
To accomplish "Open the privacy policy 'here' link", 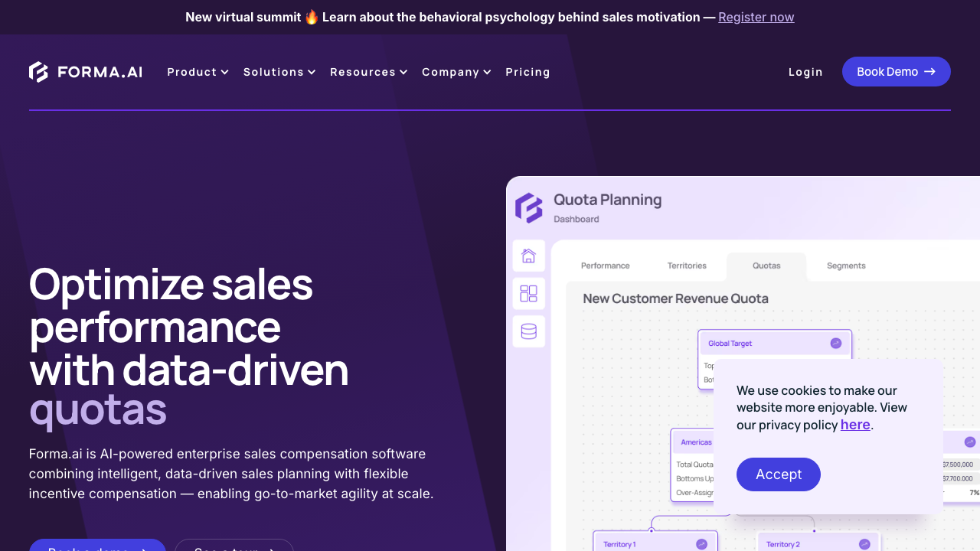I will (x=855, y=425).
